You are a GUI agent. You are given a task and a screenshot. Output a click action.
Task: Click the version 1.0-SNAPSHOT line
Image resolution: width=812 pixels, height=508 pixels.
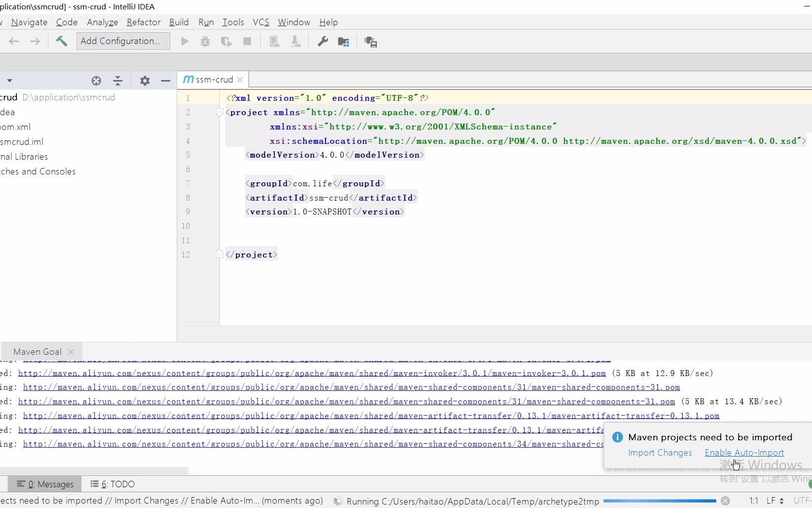click(x=325, y=212)
